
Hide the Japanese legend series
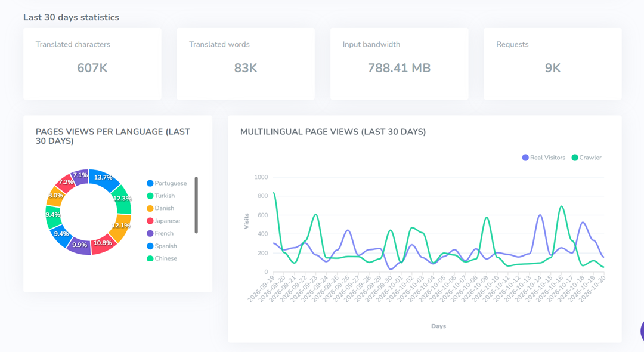[x=163, y=221]
